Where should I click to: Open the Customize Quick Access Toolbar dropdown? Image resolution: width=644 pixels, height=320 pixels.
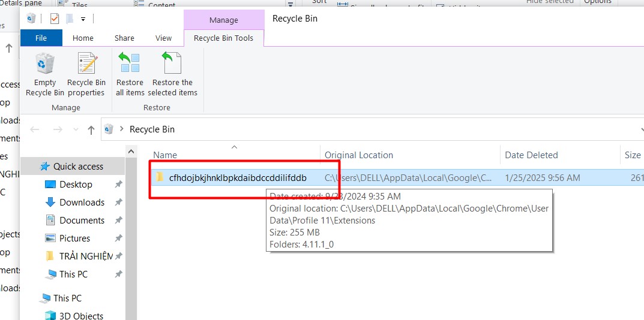83,19
